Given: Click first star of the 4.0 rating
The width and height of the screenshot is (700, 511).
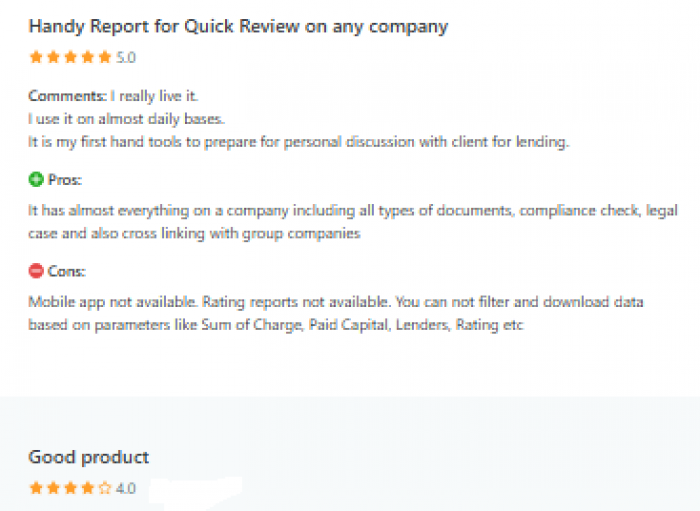Looking at the screenshot, I should (36, 488).
